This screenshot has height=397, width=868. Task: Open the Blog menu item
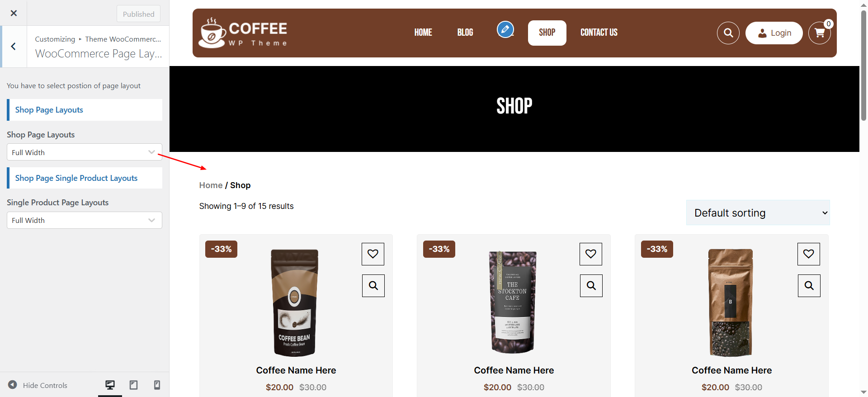click(465, 33)
